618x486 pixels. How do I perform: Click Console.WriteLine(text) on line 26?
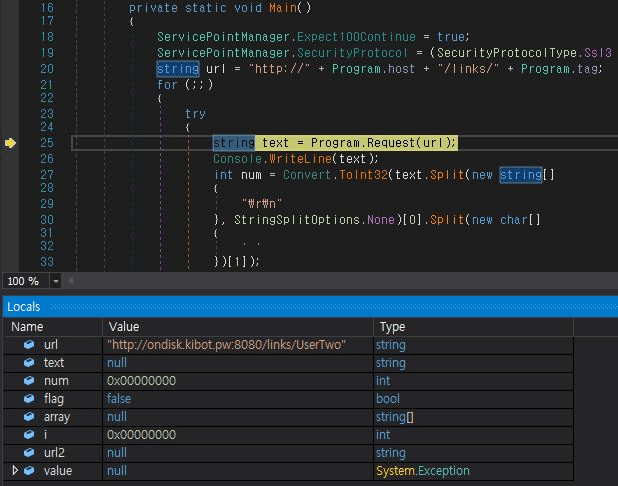(295, 159)
